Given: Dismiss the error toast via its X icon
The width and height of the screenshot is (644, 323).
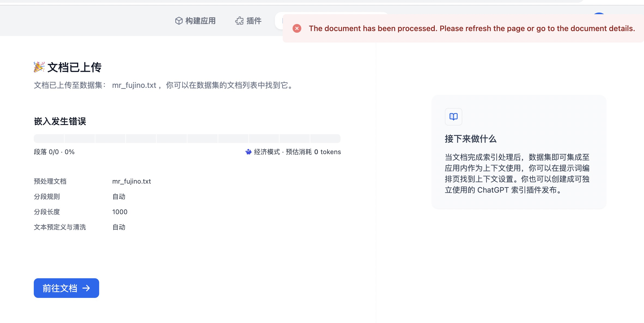Looking at the screenshot, I should point(297,28).
